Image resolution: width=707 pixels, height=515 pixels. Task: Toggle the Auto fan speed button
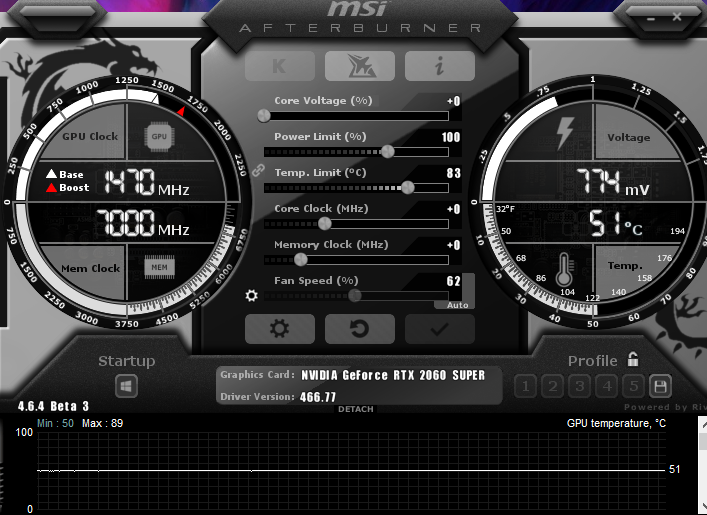[x=458, y=305]
